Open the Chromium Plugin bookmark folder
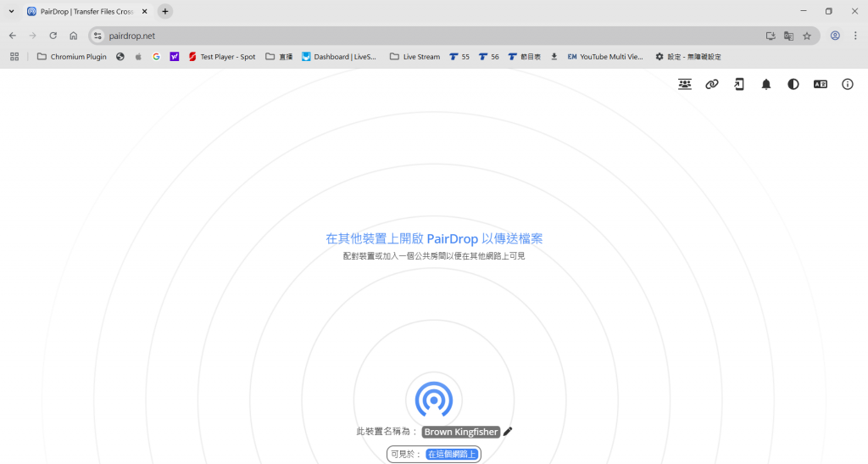The image size is (868, 464). [x=71, y=57]
